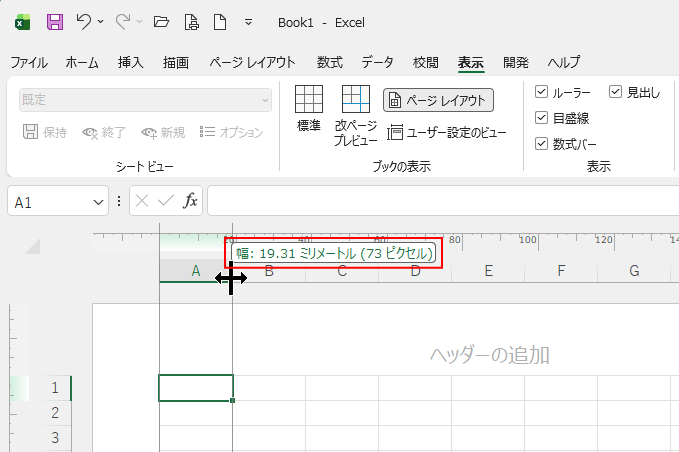This screenshot has width=679, height=452.
Task: Click the print preview icon
Action: pos(191,22)
